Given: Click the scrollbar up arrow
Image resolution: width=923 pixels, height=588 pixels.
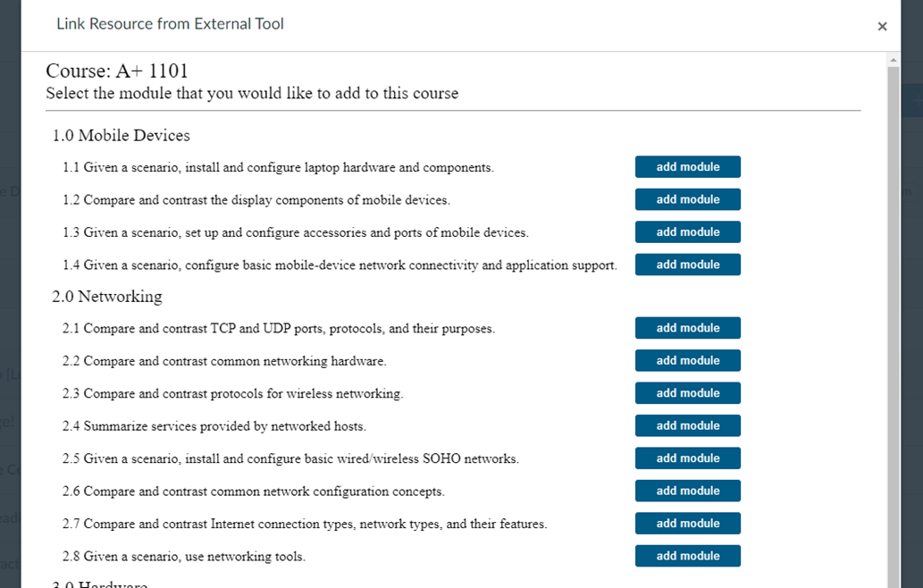Looking at the screenshot, I should click(893, 60).
